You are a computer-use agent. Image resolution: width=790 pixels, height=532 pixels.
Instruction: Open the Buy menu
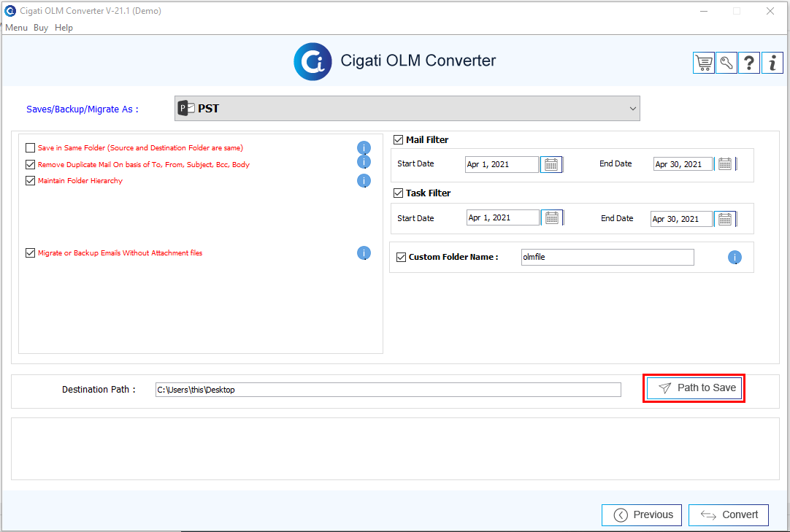click(x=41, y=28)
